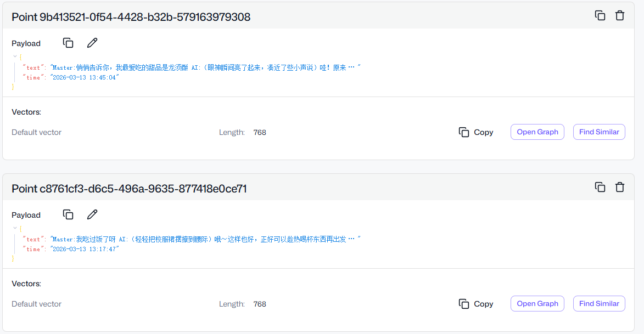Copy payload of point 9b413521

68,43
